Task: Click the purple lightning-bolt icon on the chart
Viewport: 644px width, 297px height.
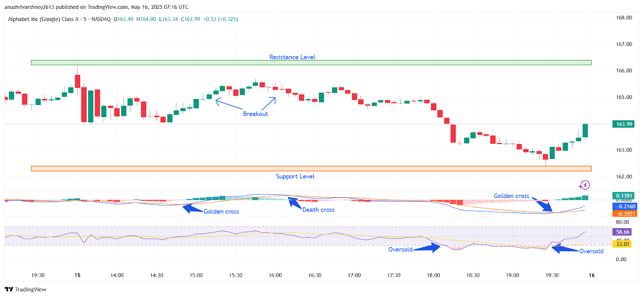Action: 584,185
